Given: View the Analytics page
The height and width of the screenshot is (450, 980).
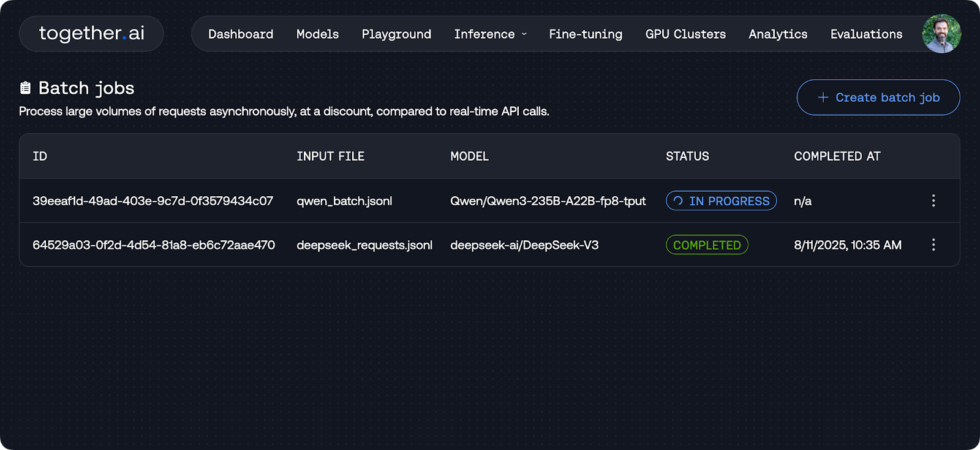Looking at the screenshot, I should (x=778, y=34).
